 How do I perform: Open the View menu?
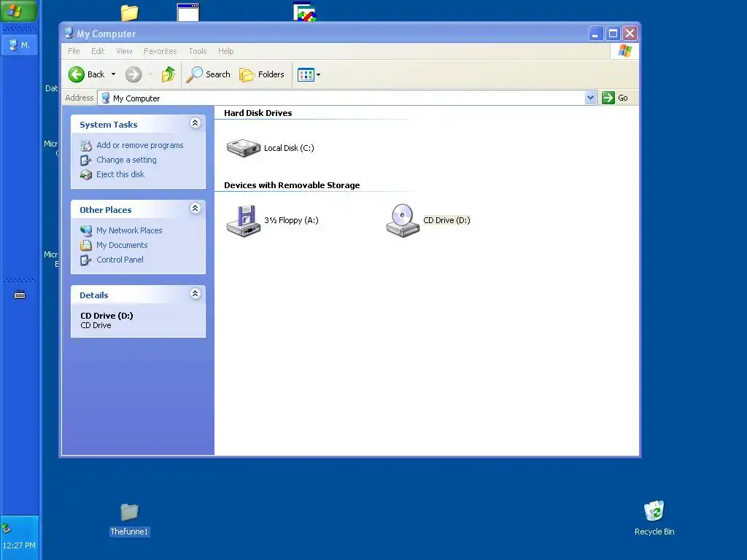tap(124, 51)
